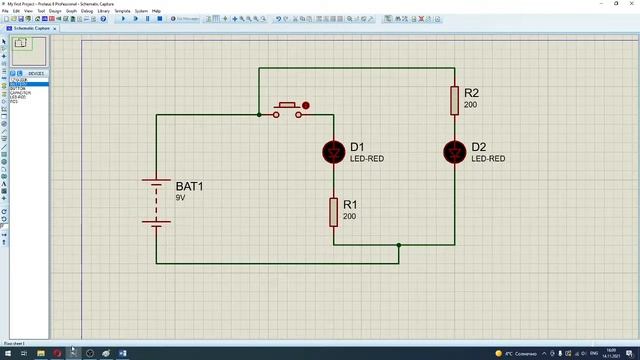
Task: Open the notification center in the tray
Action: tap(629, 353)
